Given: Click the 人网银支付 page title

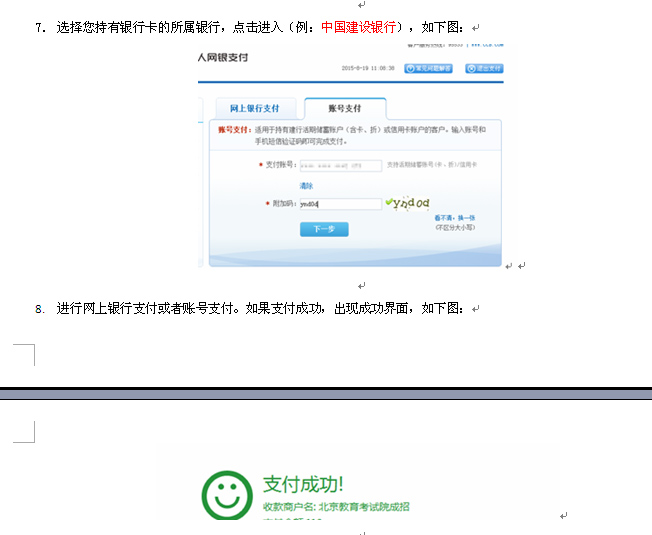Looking at the screenshot, I should pos(222,58).
